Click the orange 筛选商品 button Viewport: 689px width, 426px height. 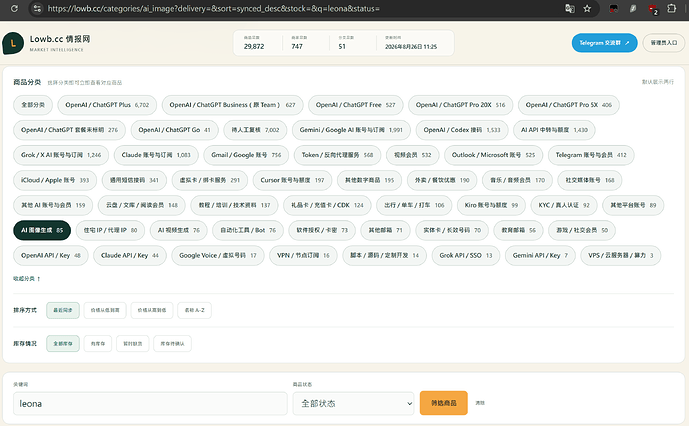point(444,403)
